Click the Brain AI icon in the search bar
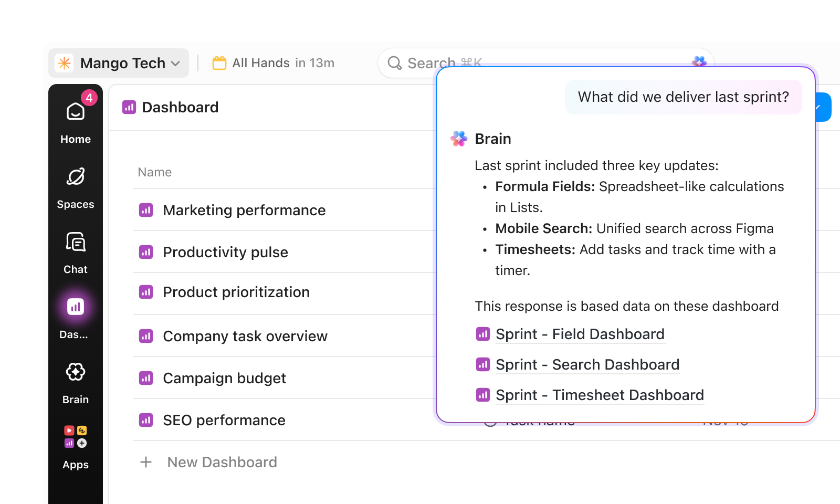 pyautogui.click(x=699, y=61)
